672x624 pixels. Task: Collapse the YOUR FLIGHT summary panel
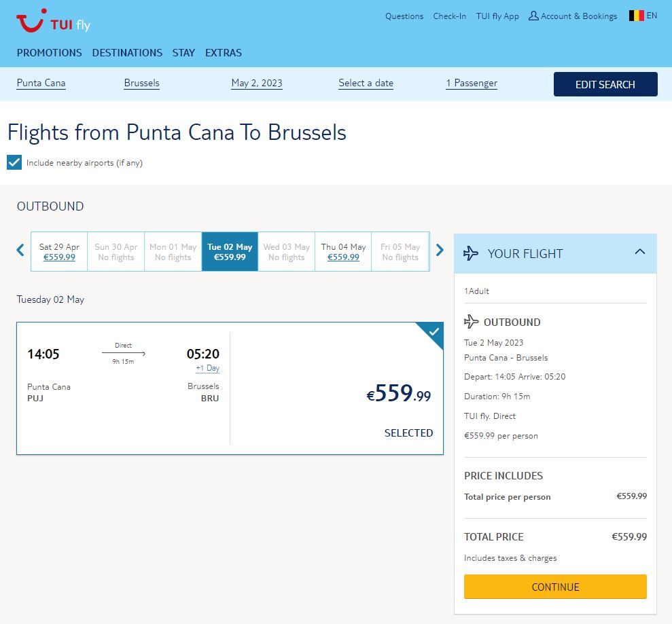639,252
